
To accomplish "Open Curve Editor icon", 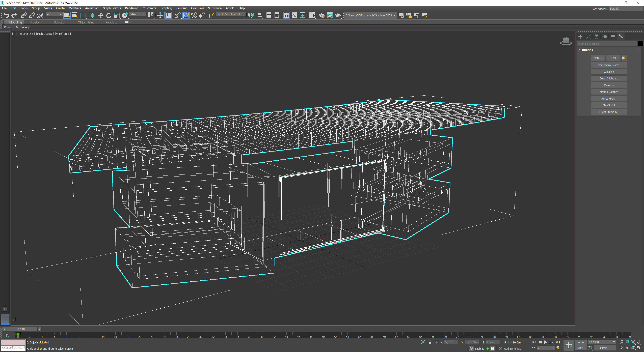I will click(294, 15).
